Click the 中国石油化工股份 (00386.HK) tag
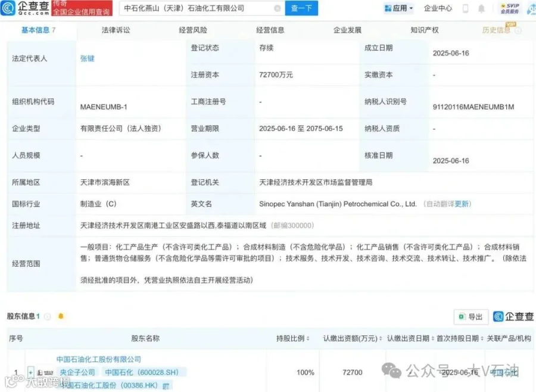The image size is (536, 392). coord(114,385)
